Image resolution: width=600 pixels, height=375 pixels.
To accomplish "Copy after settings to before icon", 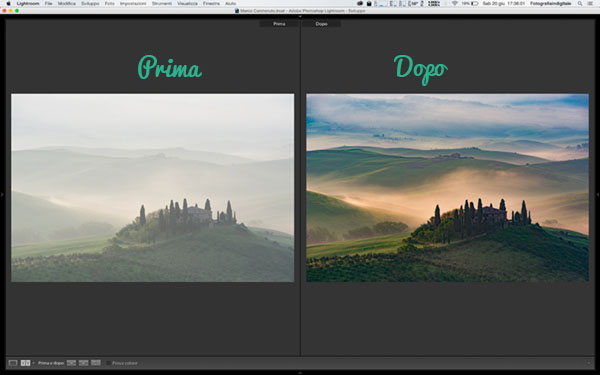I will [x=84, y=363].
